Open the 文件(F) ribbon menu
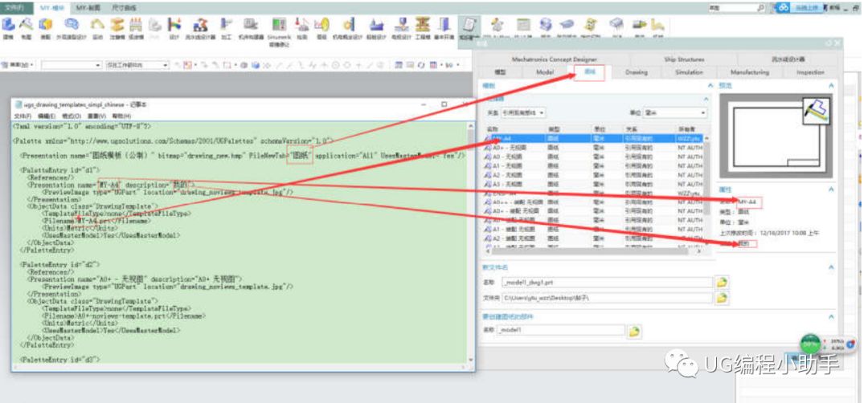 click(x=15, y=8)
